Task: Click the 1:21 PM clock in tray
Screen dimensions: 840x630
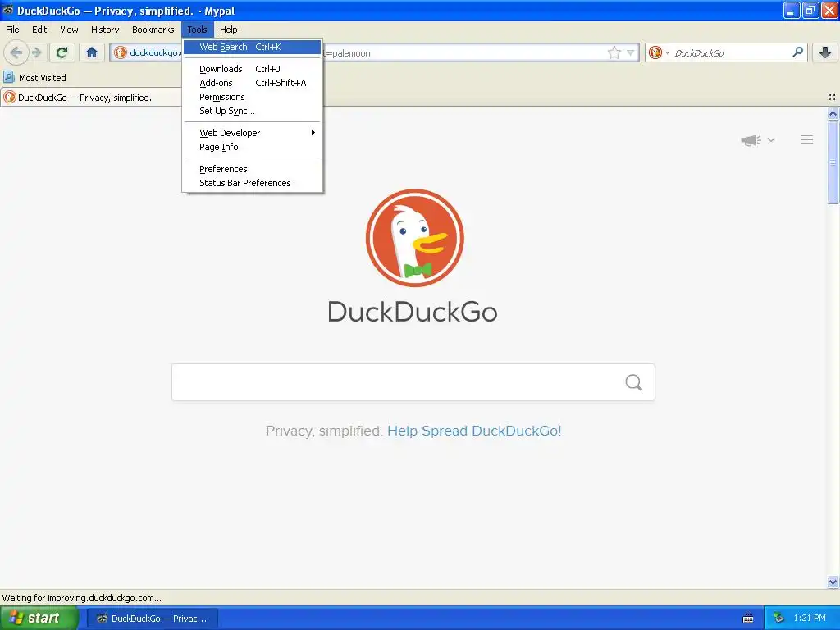Action: pos(810,619)
